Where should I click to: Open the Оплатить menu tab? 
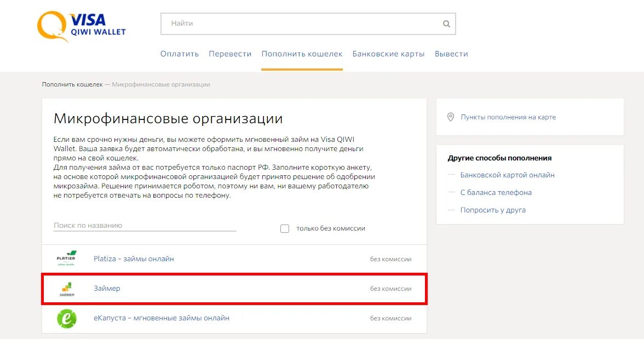(x=180, y=54)
